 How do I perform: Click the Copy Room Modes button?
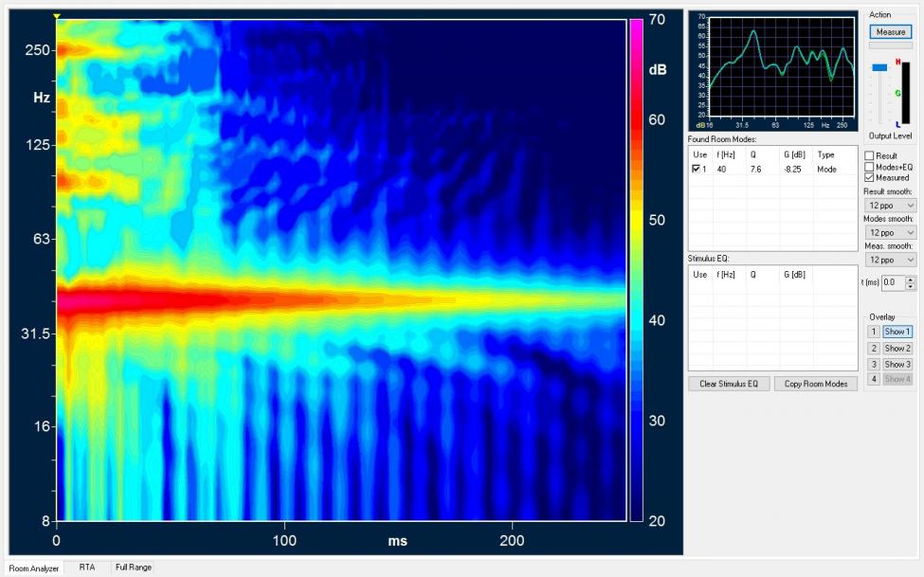[x=816, y=384]
